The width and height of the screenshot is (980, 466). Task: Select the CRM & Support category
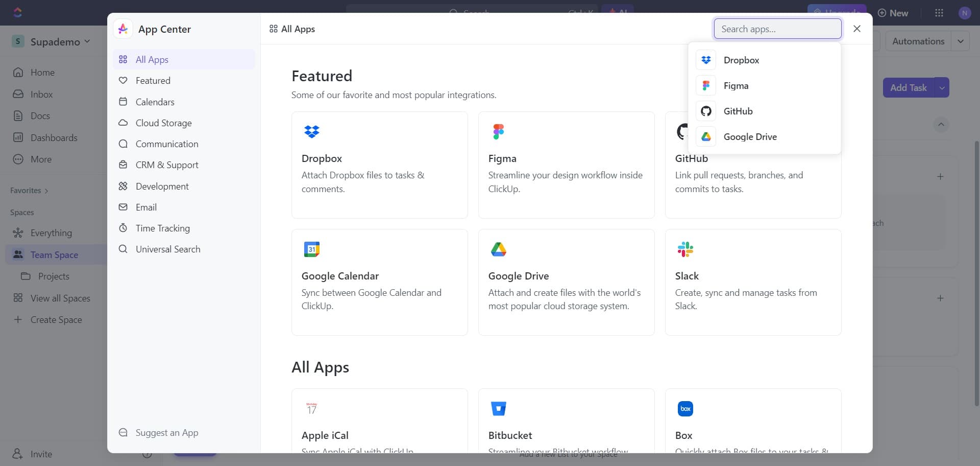point(167,165)
